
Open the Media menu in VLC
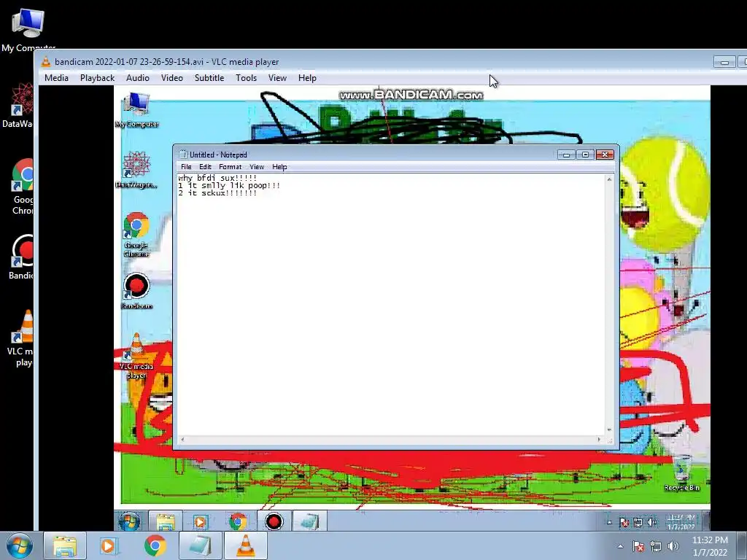click(56, 77)
